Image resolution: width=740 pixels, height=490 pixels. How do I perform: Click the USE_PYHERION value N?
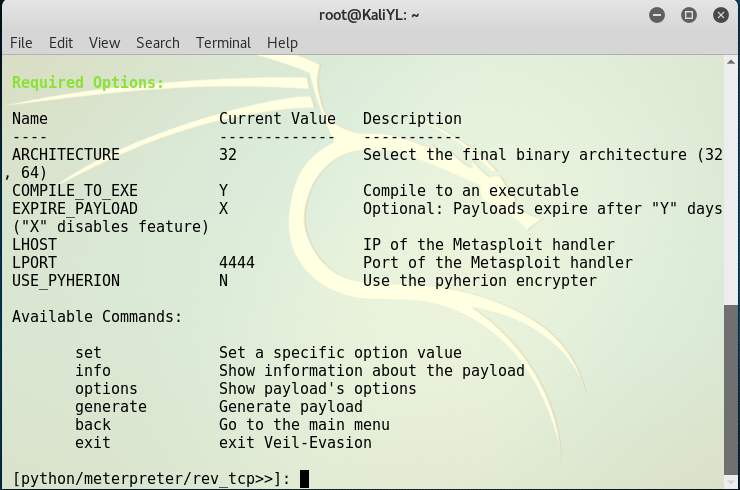tap(223, 280)
